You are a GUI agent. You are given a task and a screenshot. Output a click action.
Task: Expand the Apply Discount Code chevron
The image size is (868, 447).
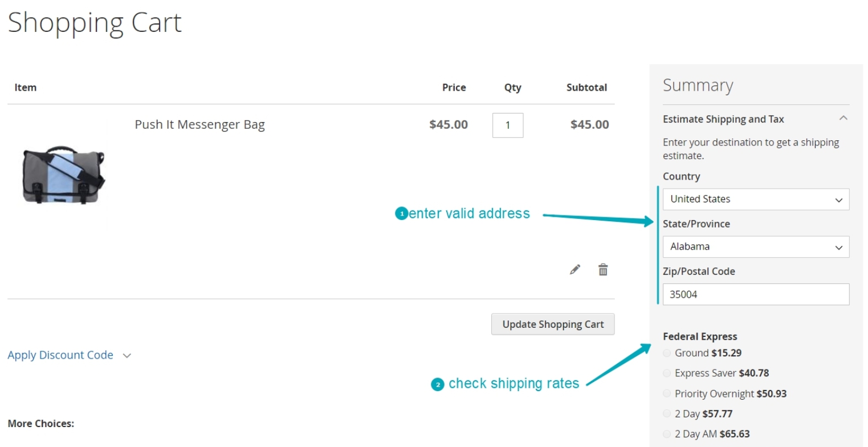(127, 355)
